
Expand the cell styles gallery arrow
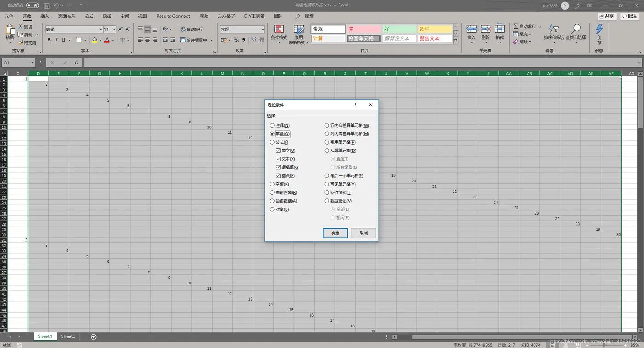456,41
